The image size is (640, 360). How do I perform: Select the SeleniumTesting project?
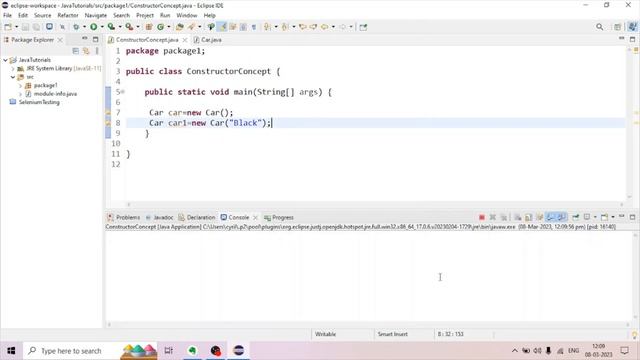(x=39, y=102)
